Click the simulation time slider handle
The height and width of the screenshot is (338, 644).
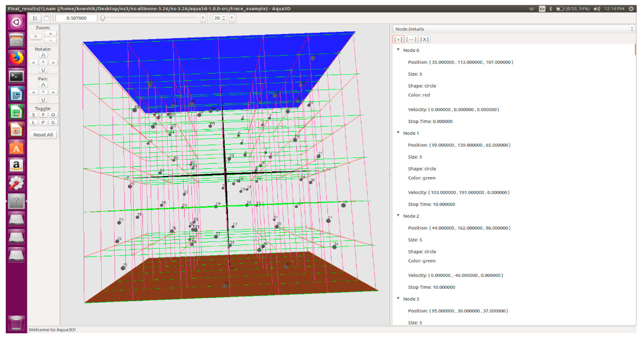pyautogui.click(x=103, y=18)
